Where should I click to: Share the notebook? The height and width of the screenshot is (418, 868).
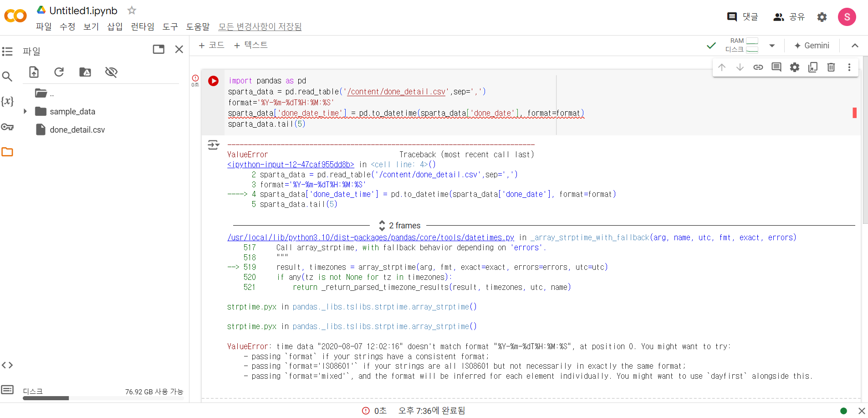(x=789, y=17)
